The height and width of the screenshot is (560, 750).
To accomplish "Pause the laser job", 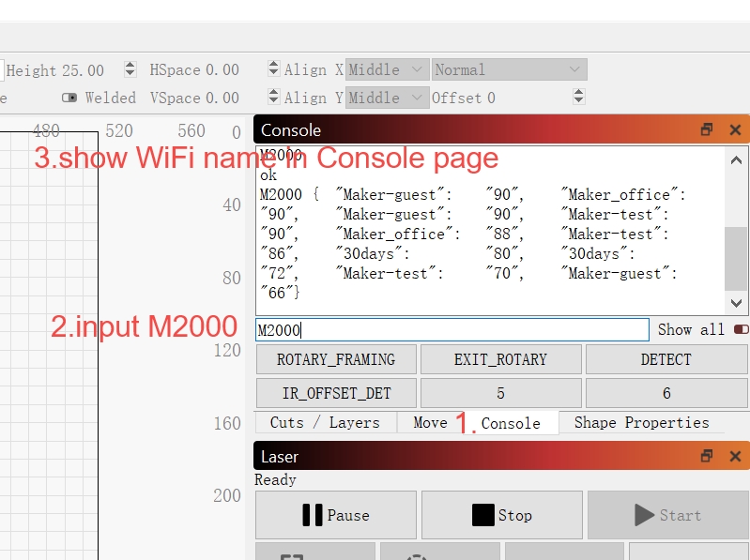I will 336,515.
